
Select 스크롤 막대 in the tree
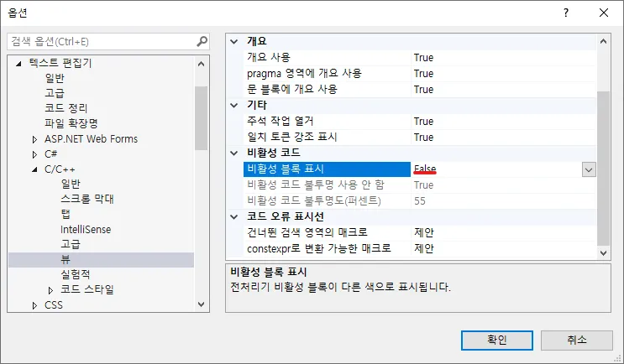pyautogui.click(x=87, y=199)
